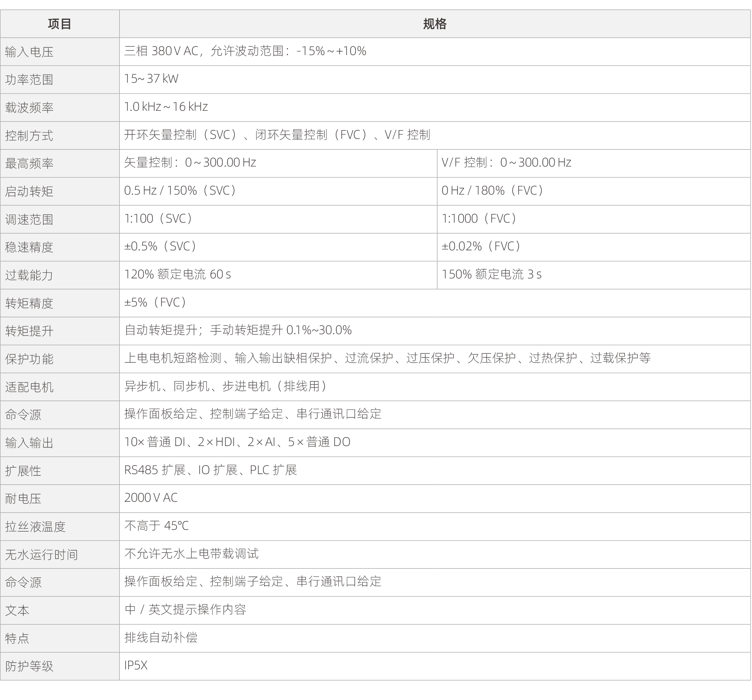Click the V/F 控制 0~300.00 Hz cell
This screenshot has height=700, width=752.
click(506, 163)
